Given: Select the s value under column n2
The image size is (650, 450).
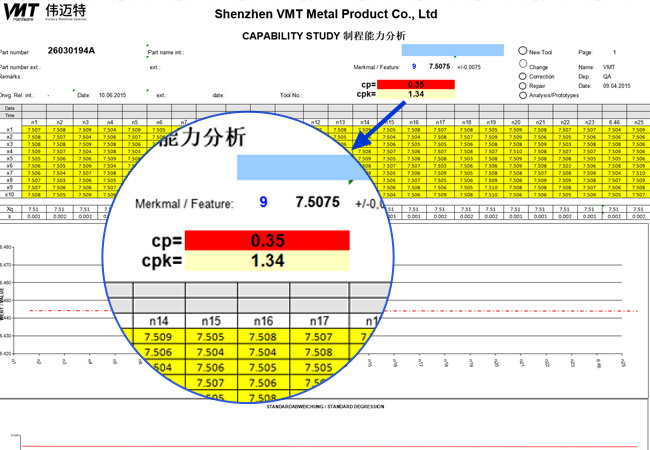Looking at the screenshot, I should 60,216.
